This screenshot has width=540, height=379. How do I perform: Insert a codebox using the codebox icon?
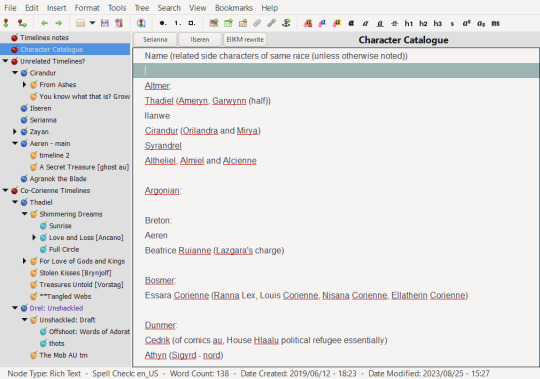pos(243,23)
